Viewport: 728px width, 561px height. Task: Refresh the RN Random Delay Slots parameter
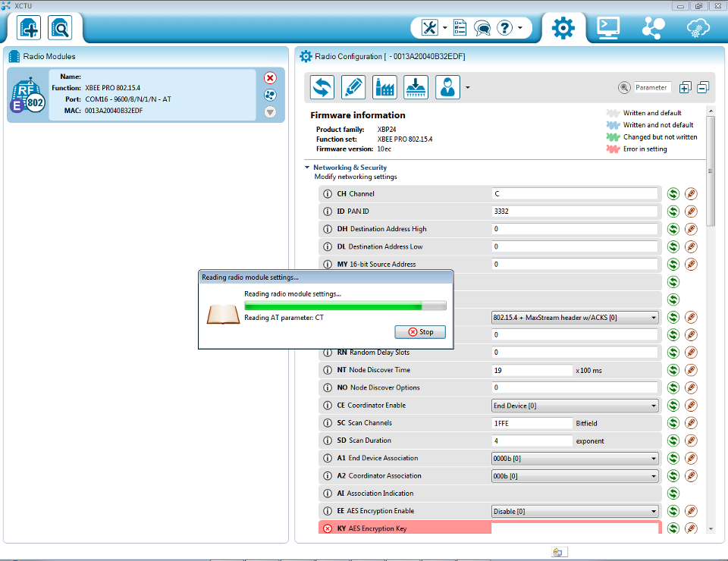point(673,353)
